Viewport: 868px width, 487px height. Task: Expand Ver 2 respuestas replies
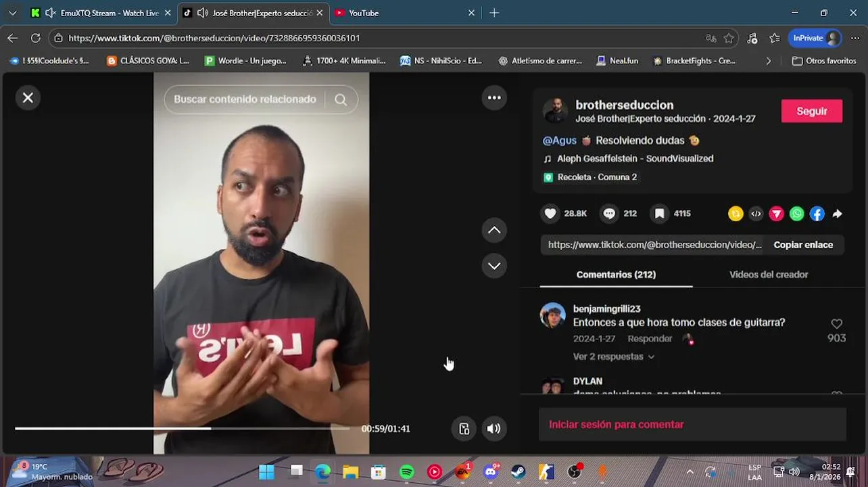pyautogui.click(x=613, y=356)
